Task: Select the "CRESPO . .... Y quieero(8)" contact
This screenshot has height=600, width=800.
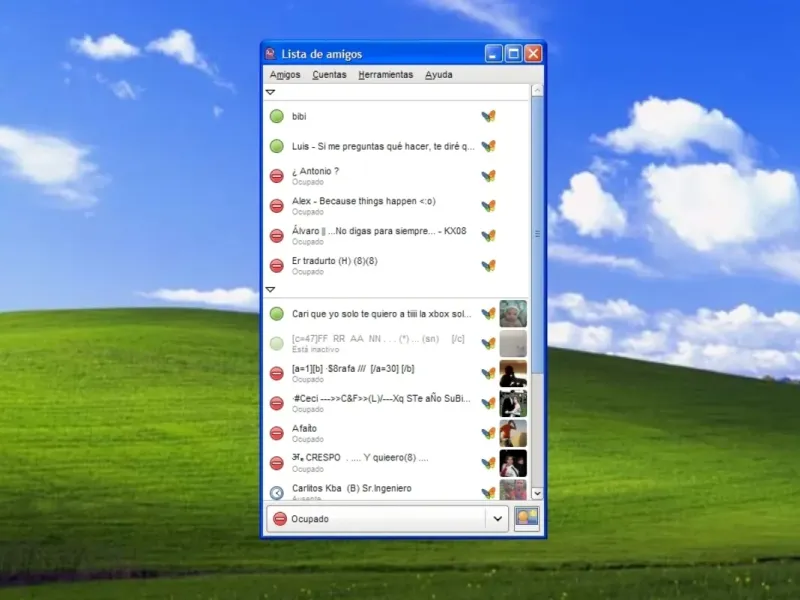Action: click(360, 458)
